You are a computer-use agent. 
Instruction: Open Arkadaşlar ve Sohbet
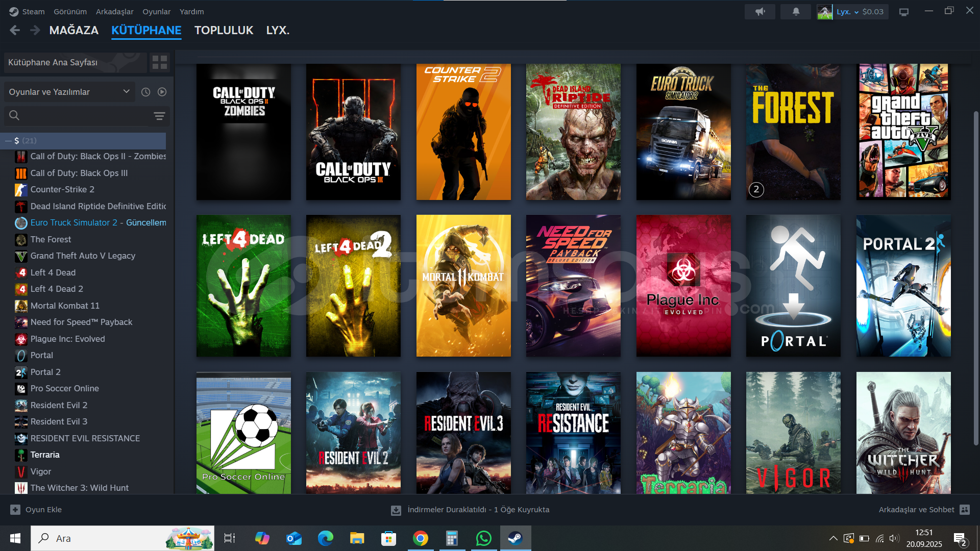917,510
